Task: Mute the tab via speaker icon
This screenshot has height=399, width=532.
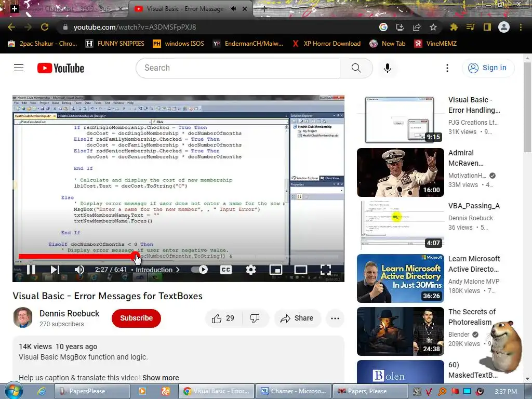Action: pyautogui.click(x=233, y=9)
